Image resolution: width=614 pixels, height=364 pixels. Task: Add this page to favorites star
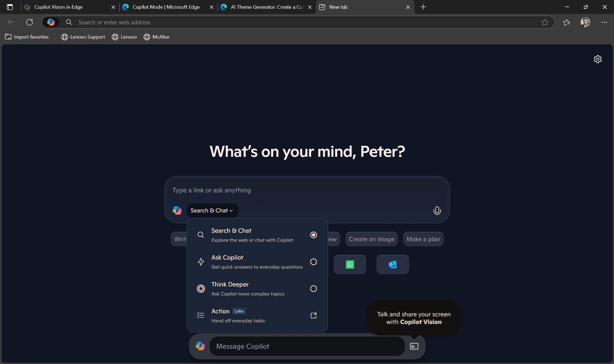tap(545, 22)
